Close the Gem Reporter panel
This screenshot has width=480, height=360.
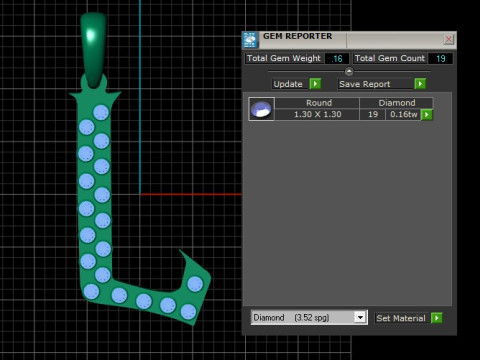[x=449, y=39]
